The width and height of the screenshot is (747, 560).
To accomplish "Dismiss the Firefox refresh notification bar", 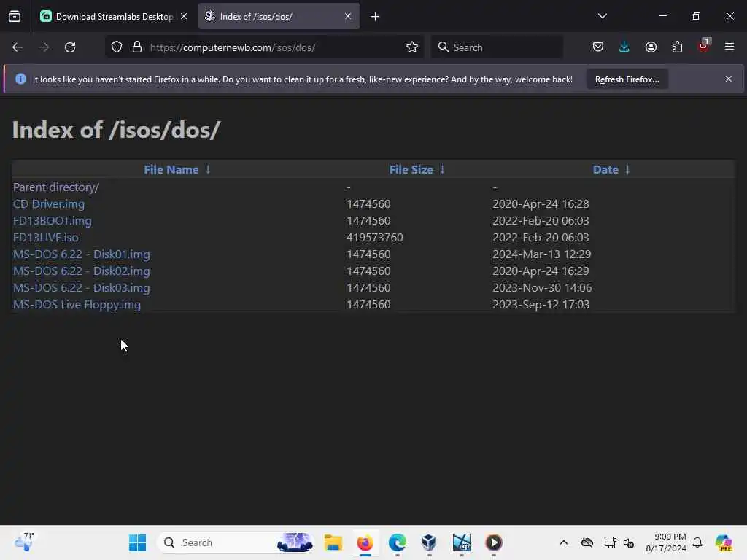I will [x=729, y=79].
